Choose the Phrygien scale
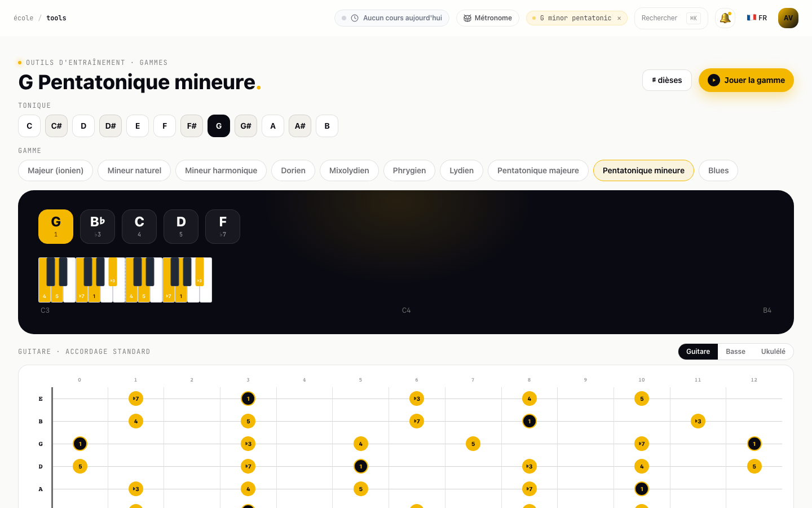812x508 pixels. tap(409, 170)
